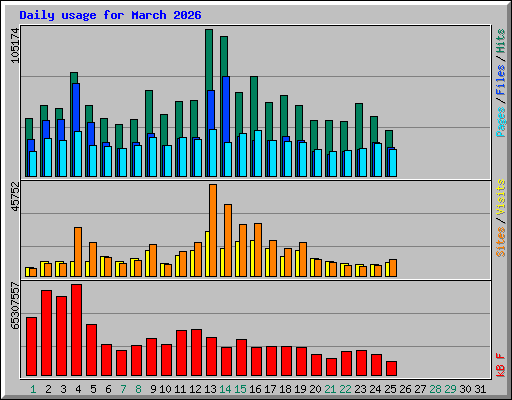Click day label 21 on the x-axis
Viewport: 512px width, 400px height.
[330, 389]
